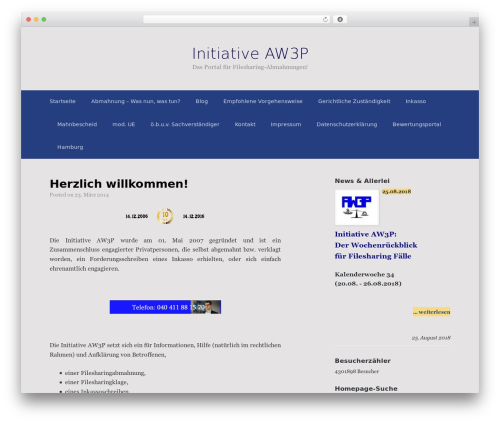The width and height of the screenshot is (500, 423).
Task: Click the 4301898 Besucher counter text
Action: (357, 371)
